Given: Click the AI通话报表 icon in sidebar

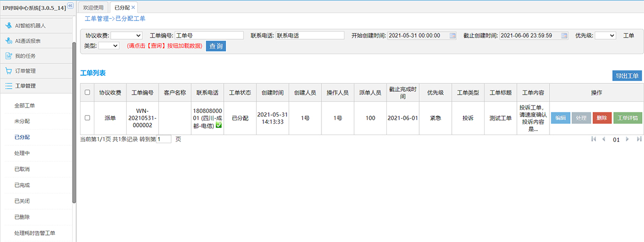Looking at the screenshot, I should pos(9,40).
